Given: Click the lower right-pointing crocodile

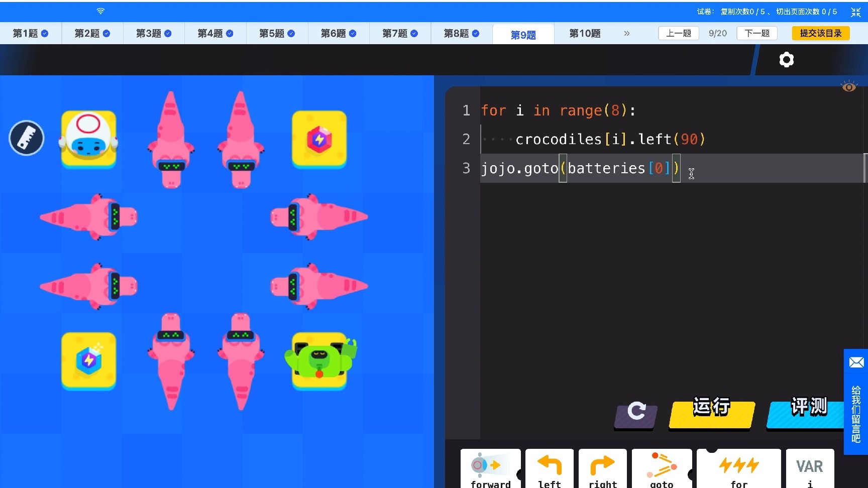Looking at the screenshot, I should point(319,286).
